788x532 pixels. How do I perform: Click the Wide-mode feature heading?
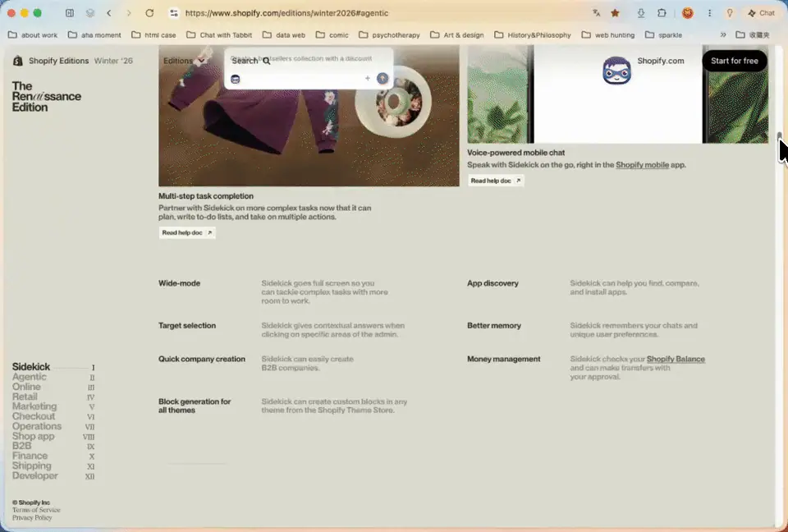coord(179,283)
